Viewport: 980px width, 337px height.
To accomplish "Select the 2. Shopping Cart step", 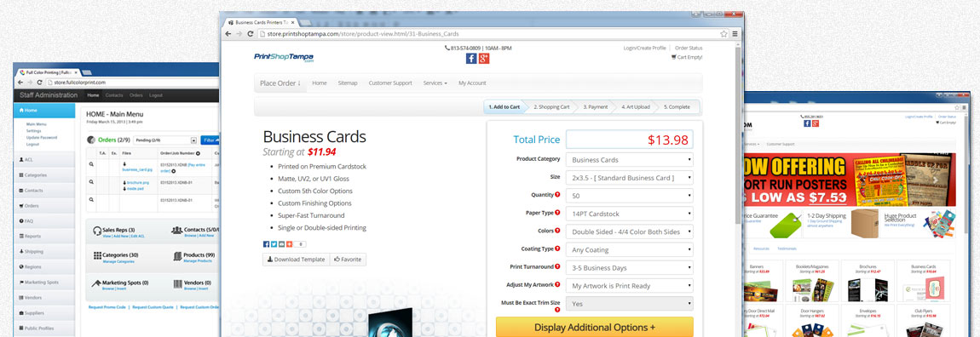I will pyautogui.click(x=551, y=106).
